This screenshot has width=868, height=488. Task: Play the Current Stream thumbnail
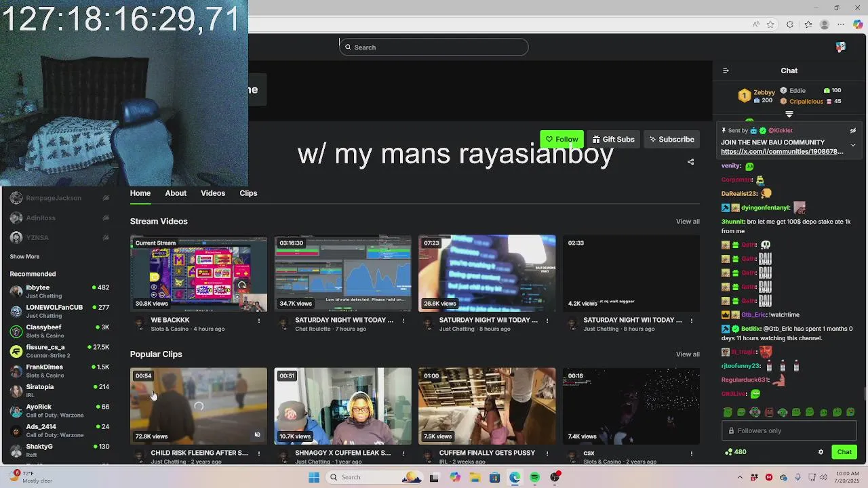click(199, 273)
